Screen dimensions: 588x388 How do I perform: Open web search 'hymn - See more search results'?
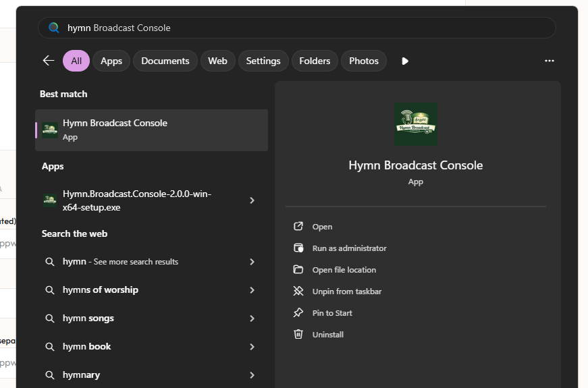click(x=151, y=262)
